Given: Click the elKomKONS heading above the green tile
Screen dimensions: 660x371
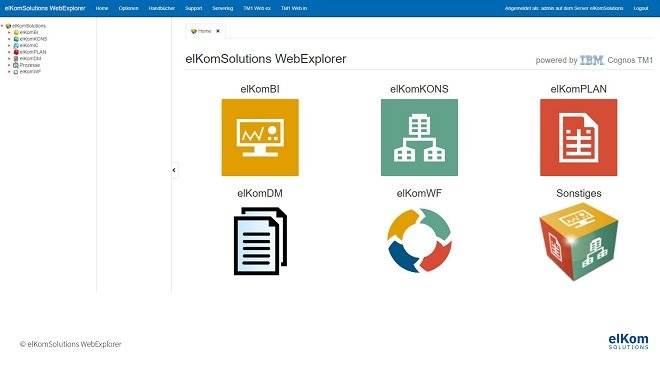Looking at the screenshot, I should pyautogui.click(x=419, y=89).
